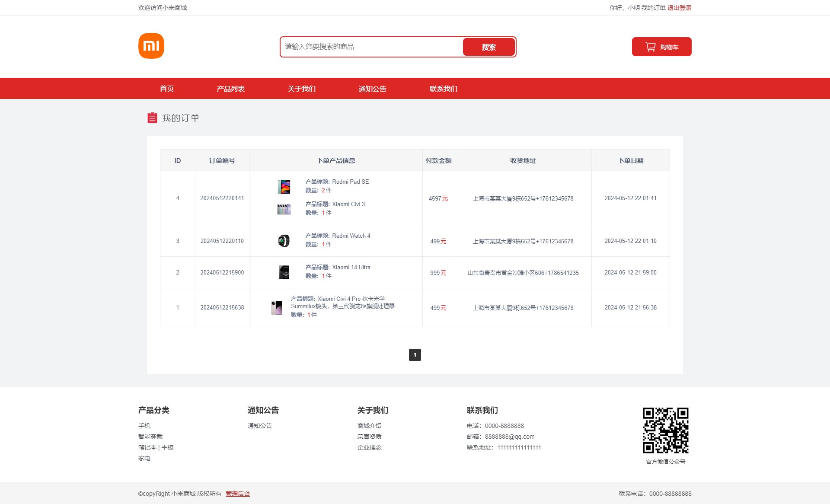
Task: Click the shopping cart icon
Action: tap(650, 47)
